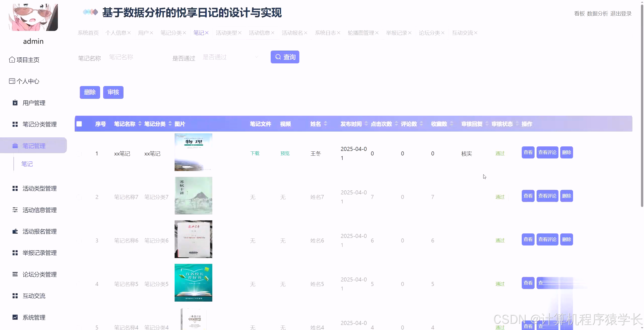Check the row checkbox for xx笔记
Screen dimensions: 644x330
pyautogui.click(x=79, y=153)
